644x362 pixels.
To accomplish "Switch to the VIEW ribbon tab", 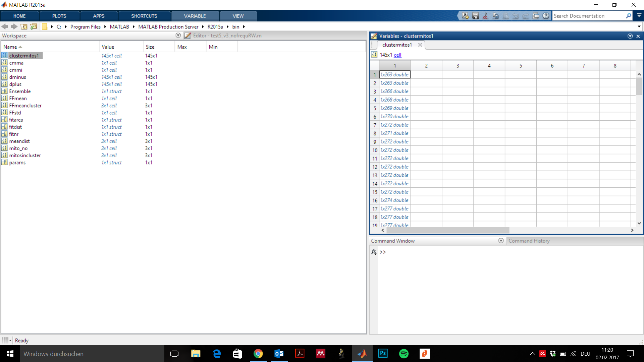I will tap(238, 16).
